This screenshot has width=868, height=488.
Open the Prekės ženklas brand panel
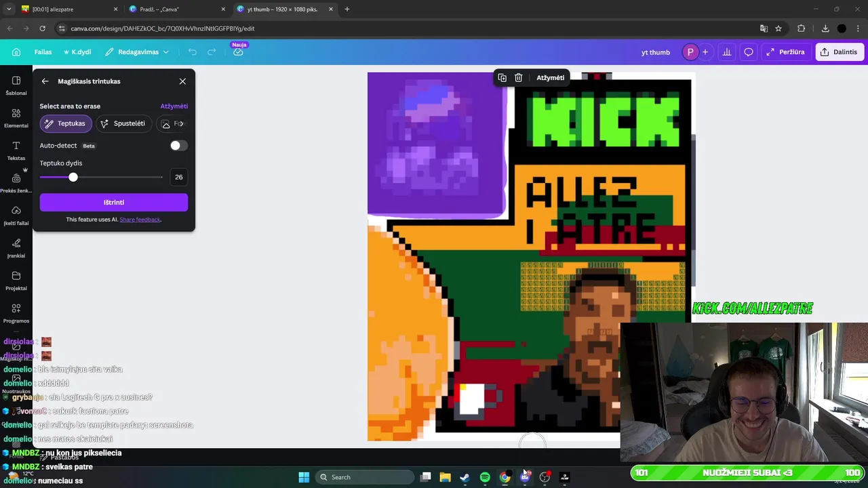pyautogui.click(x=16, y=183)
